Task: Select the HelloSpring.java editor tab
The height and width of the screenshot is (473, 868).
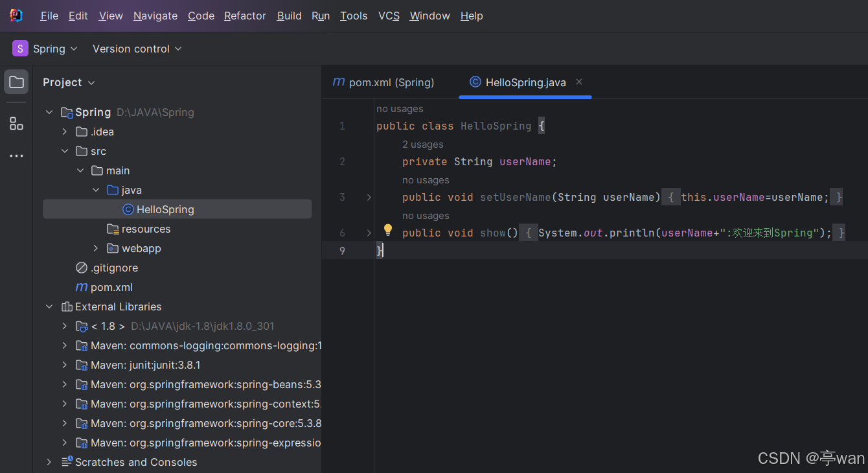Action: tap(525, 82)
